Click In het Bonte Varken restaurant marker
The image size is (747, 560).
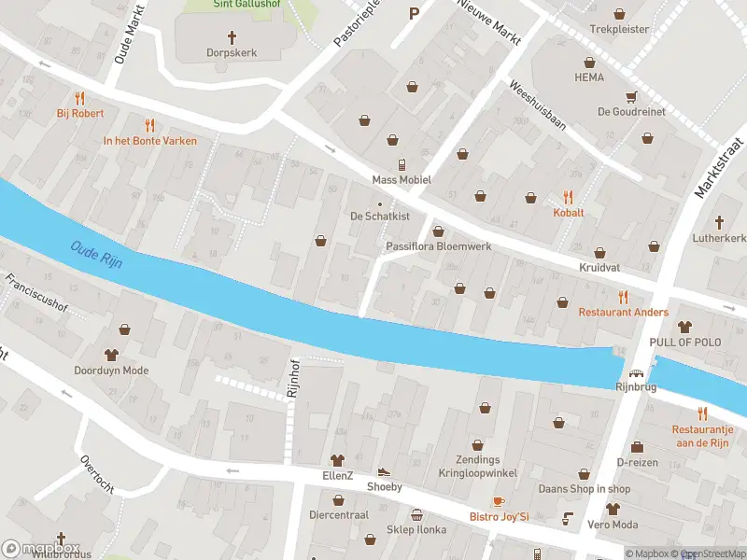[149, 126]
